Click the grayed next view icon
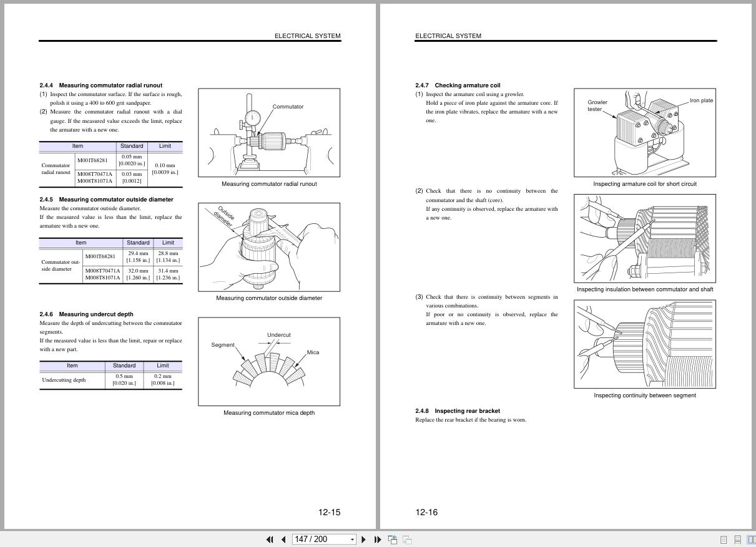The height and width of the screenshot is (547, 756). point(407,540)
